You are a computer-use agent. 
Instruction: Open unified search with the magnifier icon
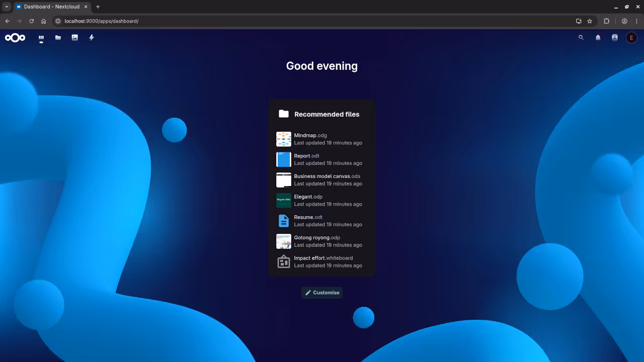pyautogui.click(x=581, y=37)
